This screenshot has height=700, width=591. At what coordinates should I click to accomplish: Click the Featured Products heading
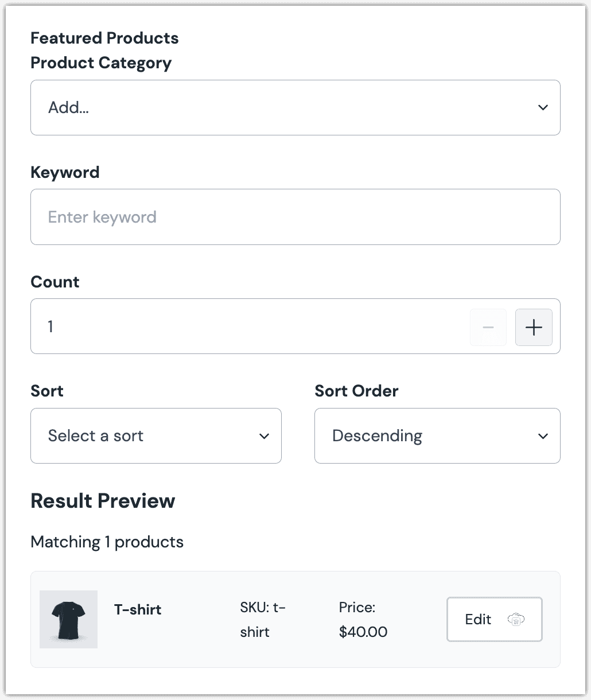(x=105, y=38)
